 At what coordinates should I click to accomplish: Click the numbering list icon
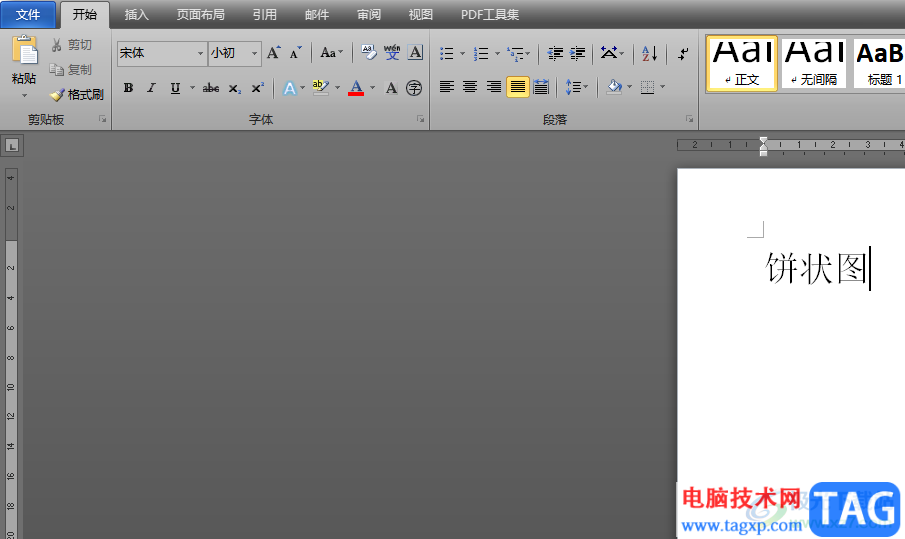pos(481,54)
